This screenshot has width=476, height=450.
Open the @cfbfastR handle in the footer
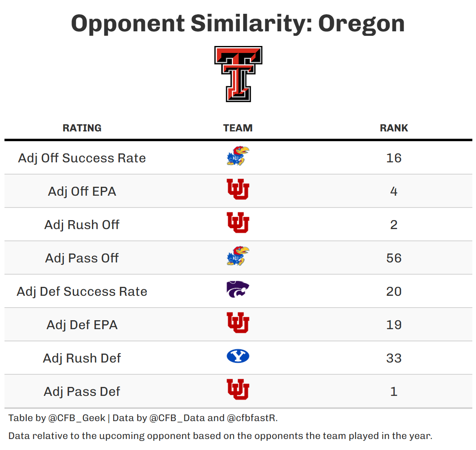(251, 418)
